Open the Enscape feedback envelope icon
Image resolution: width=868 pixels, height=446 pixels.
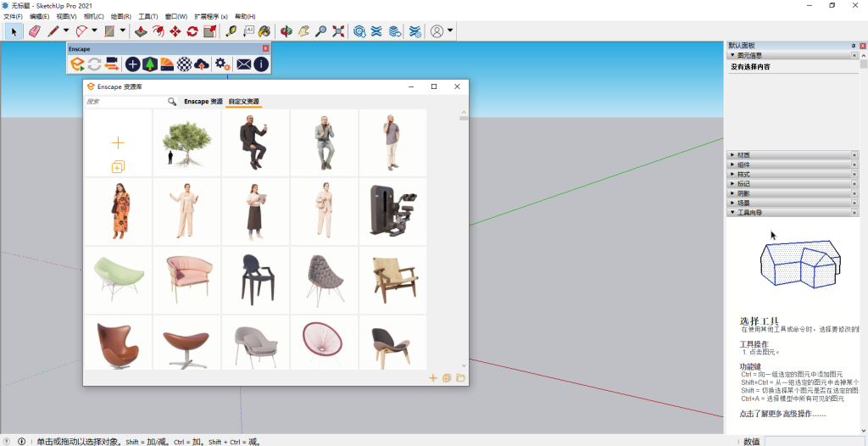[243, 64]
